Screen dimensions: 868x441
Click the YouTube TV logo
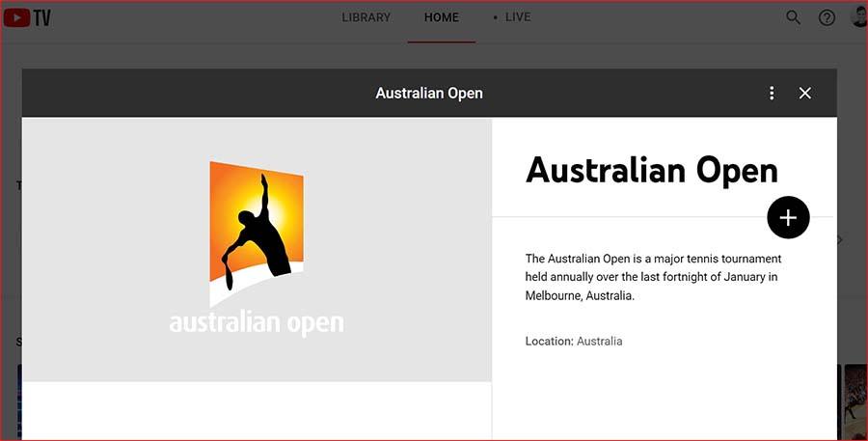27,18
